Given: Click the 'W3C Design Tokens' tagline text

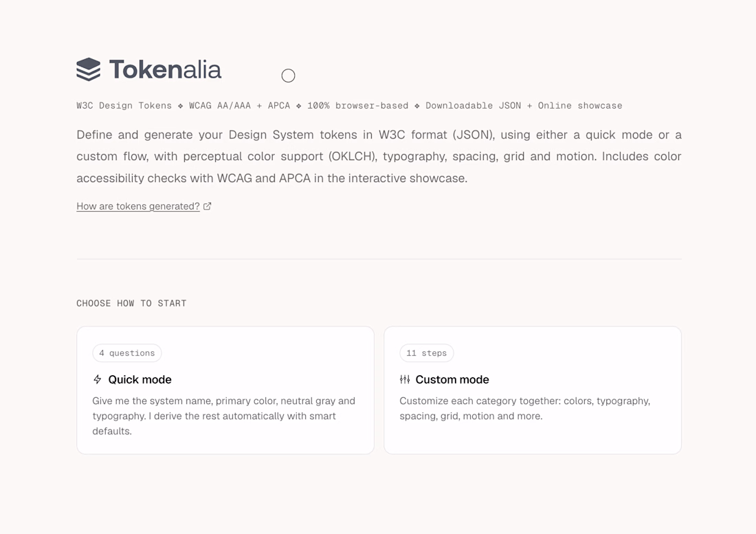Looking at the screenshot, I should 124,106.
